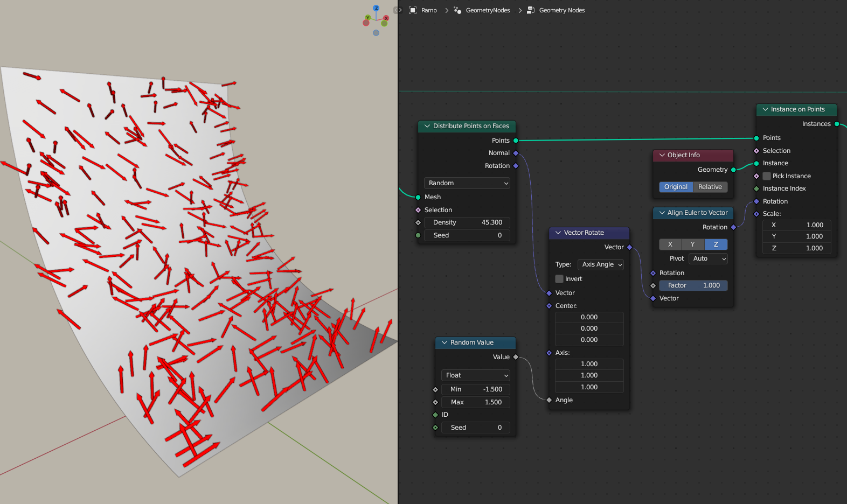Select the Z axis in Align Euler to Vector
The height and width of the screenshot is (504, 847).
coord(716,244)
